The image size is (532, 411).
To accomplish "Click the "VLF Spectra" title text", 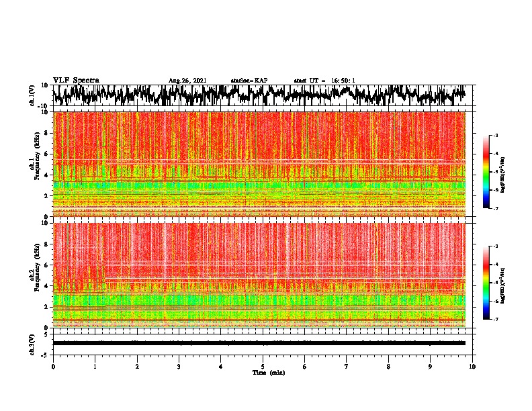I will (76, 81).
